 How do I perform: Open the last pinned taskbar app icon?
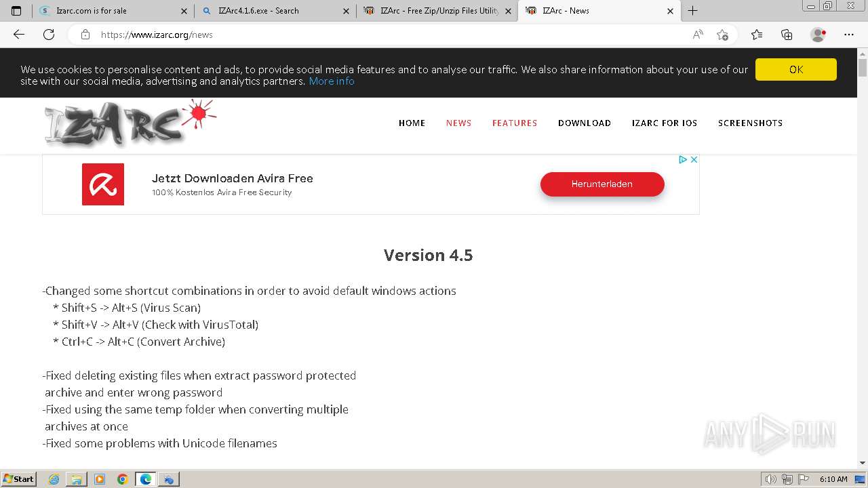(x=169, y=479)
